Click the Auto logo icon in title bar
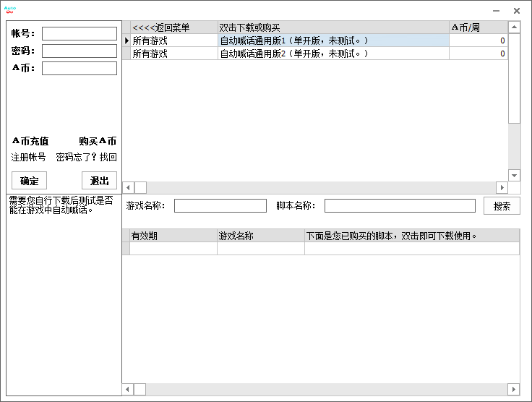532x402 pixels. pyautogui.click(x=10, y=9)
